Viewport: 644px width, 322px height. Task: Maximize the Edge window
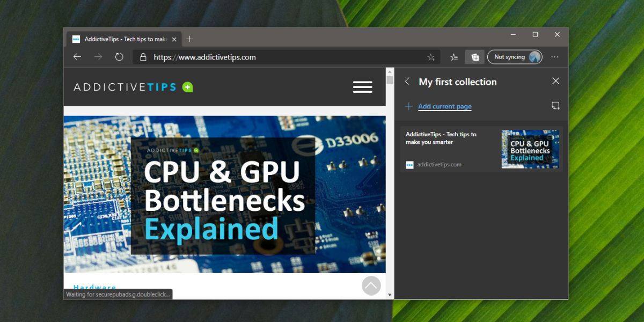535,34
